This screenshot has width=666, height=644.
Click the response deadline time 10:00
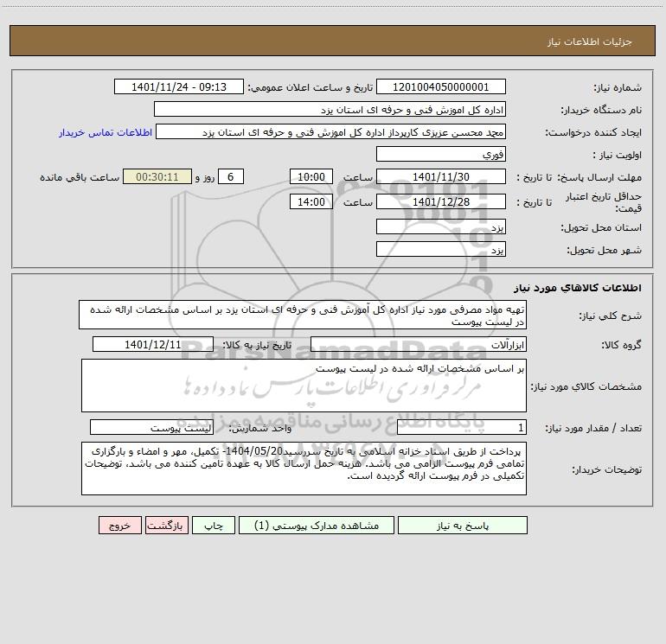coord(311,176)
